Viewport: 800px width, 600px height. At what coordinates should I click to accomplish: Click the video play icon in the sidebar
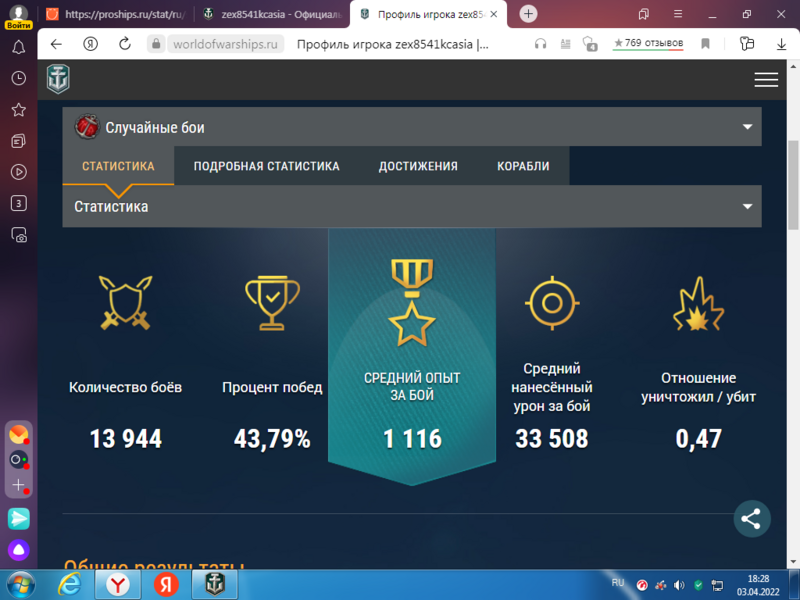pos(19,172)
